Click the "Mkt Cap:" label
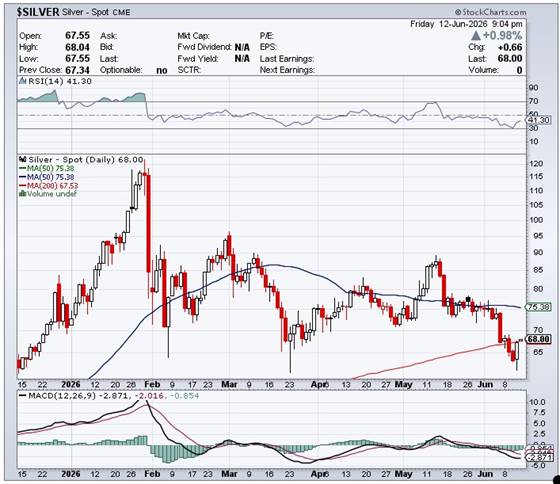 coord(193,36)
